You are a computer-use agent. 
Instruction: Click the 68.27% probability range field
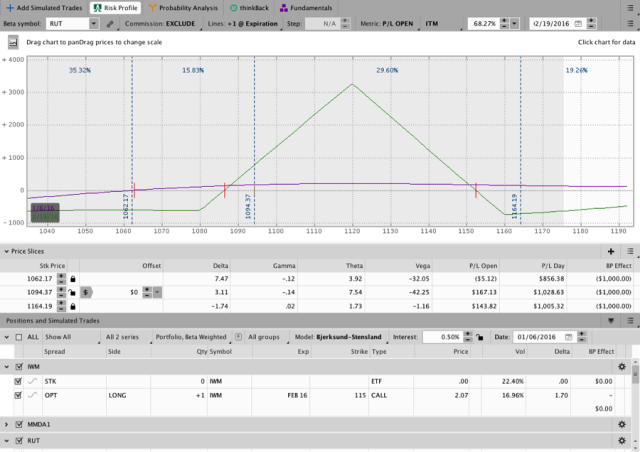tap(483, 24)
